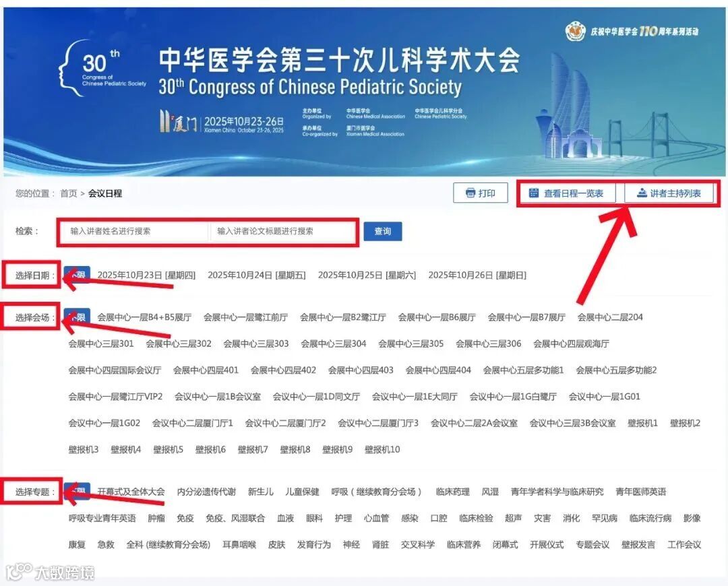Select venue 会议中心一层1B会议室
This screenshot has height=586, width=728.
(x=217, y=397)
